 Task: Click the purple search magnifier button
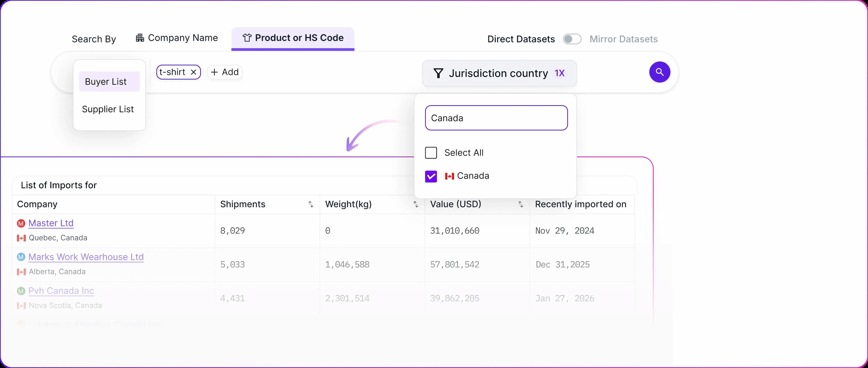(659, 72)
